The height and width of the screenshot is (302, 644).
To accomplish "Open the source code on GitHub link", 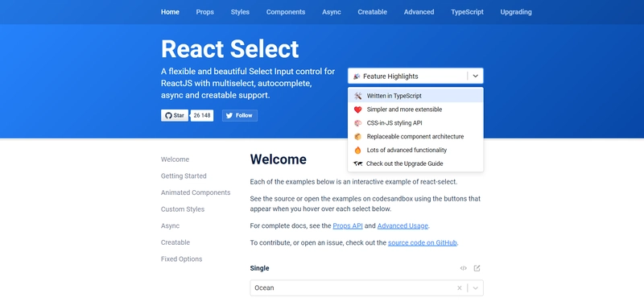I will (422, 242).
